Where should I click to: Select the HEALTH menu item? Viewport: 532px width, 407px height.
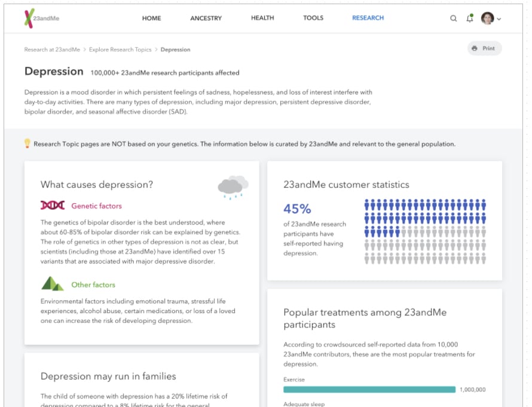[x=262, y=18]
